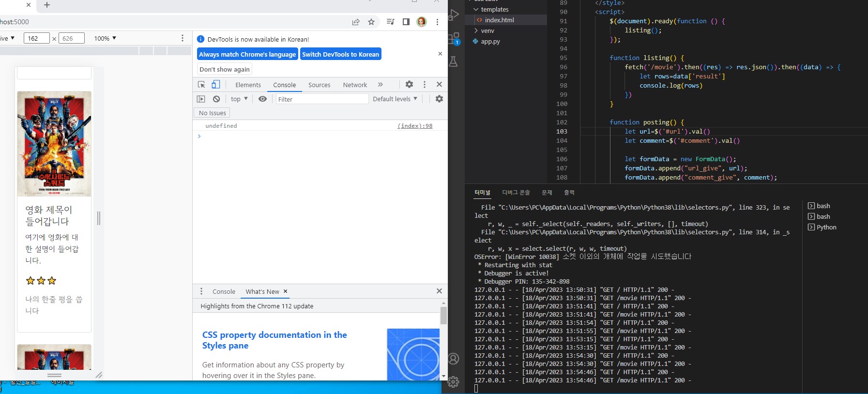Open the (index):98 source link
Image resolution: width=868 pixels, height=394 pixels.
click(x=415, y=126)
